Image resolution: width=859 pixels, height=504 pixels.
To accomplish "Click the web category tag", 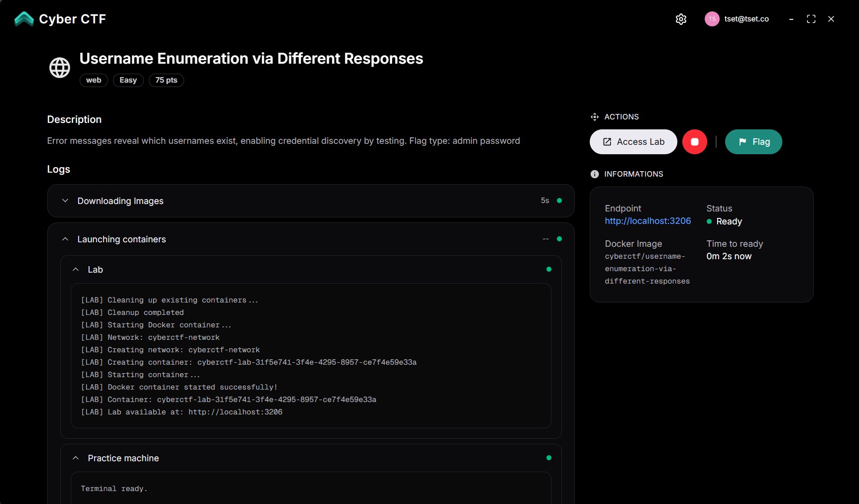I will tap(94, 80).
